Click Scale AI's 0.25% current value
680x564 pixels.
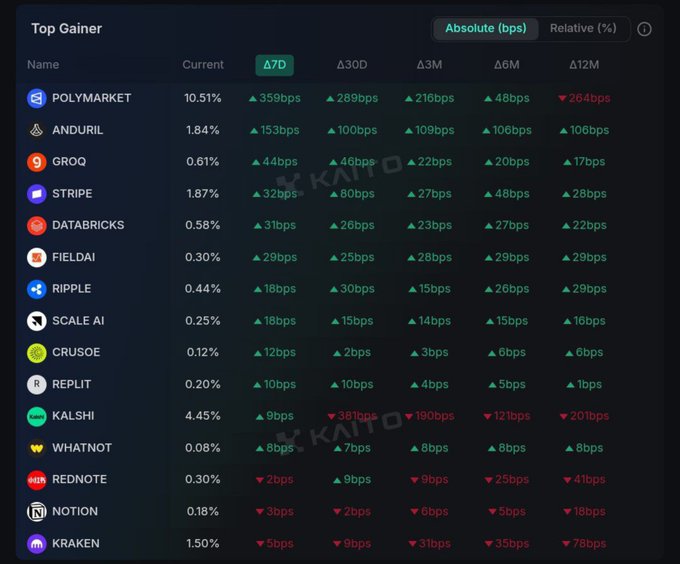[203, 321]
